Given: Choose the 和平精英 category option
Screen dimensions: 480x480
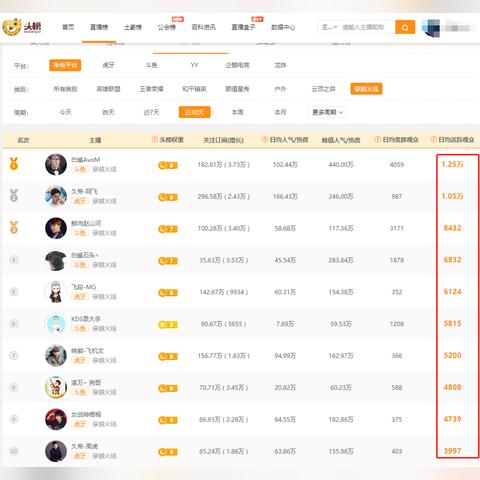Looking at the screenshot, I should pyautogui.click(x=195, y=89).
